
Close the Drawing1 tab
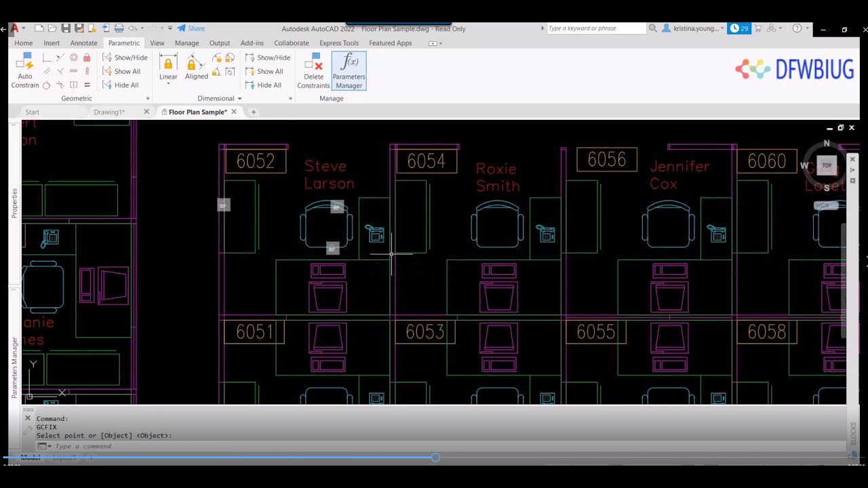tap(146, 112)
